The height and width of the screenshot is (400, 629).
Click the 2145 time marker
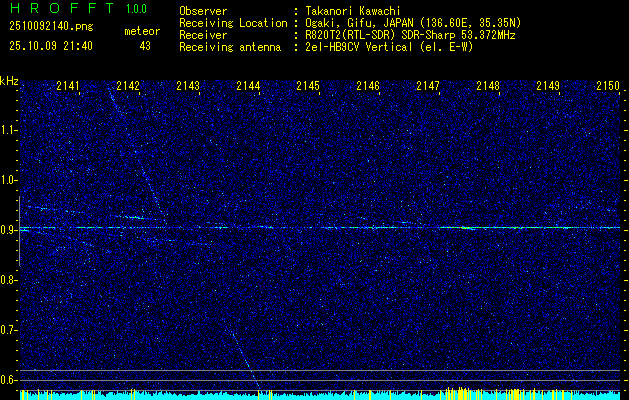click(x=308, y=85)
